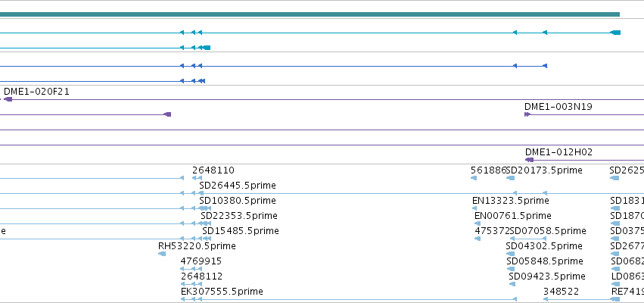Select the EK307555.5prime label
The height and width of the screenshot is (303, 644).
tap(222, 292)
